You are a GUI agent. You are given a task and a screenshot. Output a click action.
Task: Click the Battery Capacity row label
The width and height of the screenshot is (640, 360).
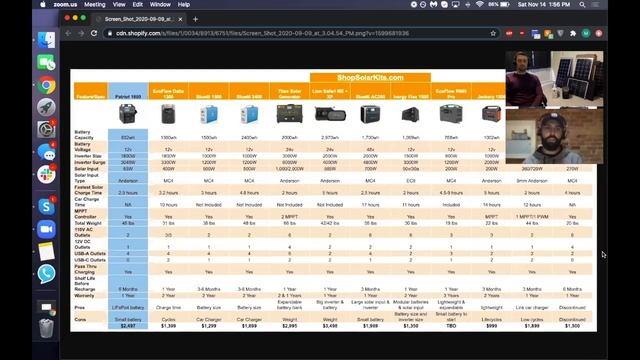(84, 135)
